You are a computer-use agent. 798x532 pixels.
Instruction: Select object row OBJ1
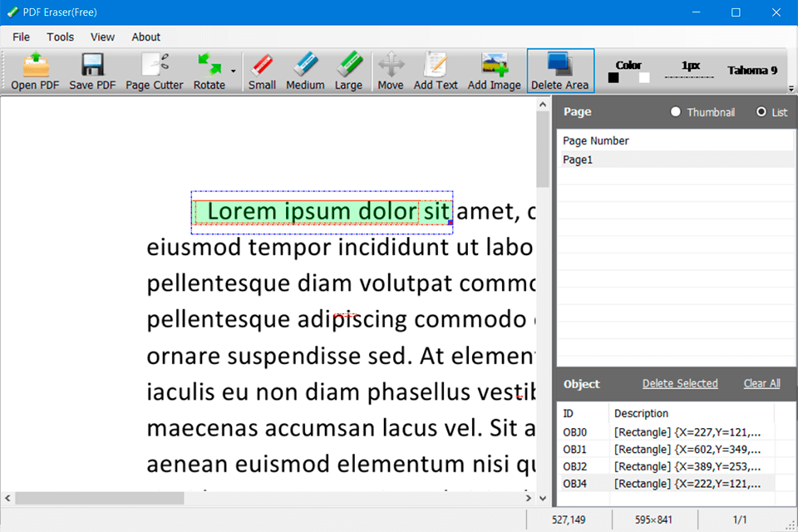pos(667,449)
